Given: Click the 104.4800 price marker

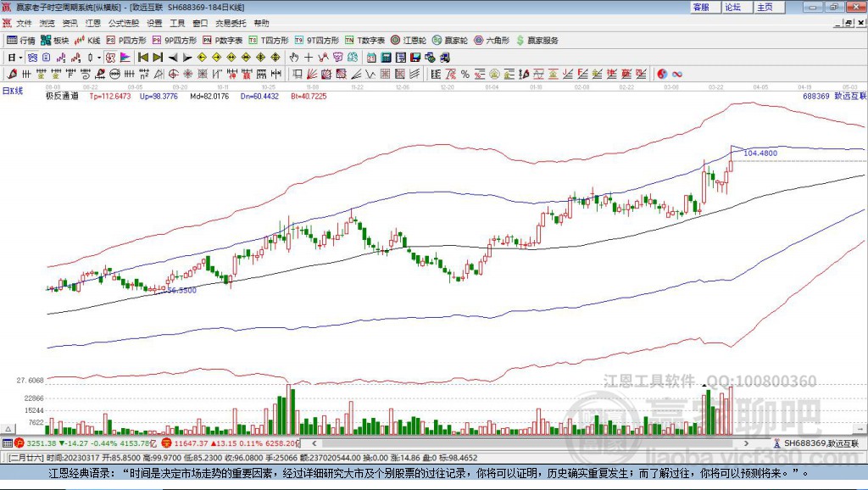Looking at the screenshot, I should pos(760,153).
